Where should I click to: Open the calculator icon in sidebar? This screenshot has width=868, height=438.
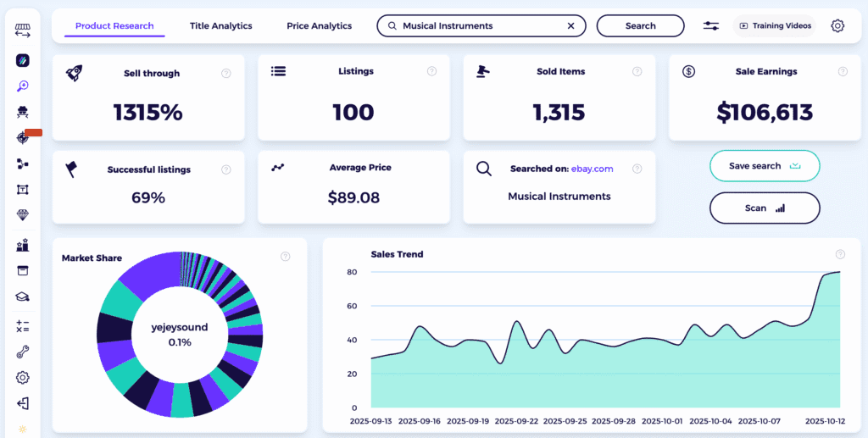coord(23,325)
